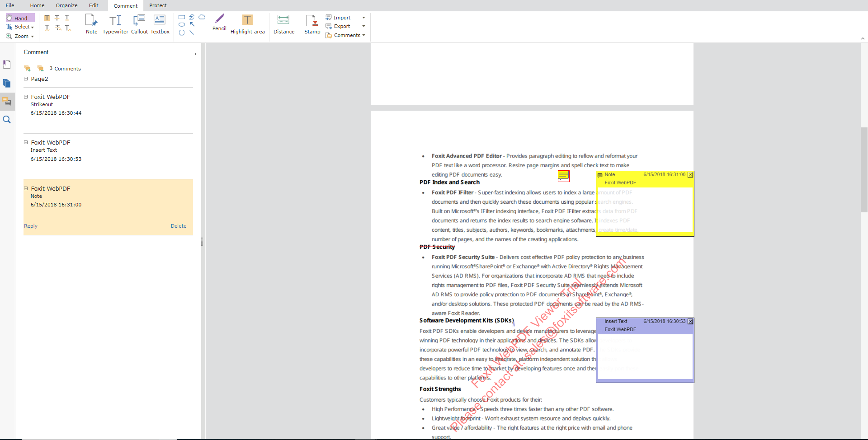
Task: Select the Replace Text markup tool
Action: (58, 28)
